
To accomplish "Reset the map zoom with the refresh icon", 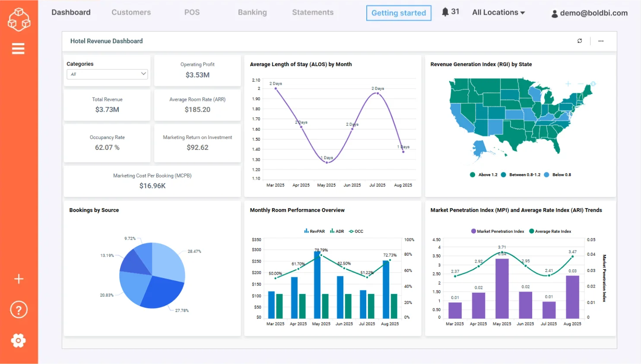I will 593,83.
